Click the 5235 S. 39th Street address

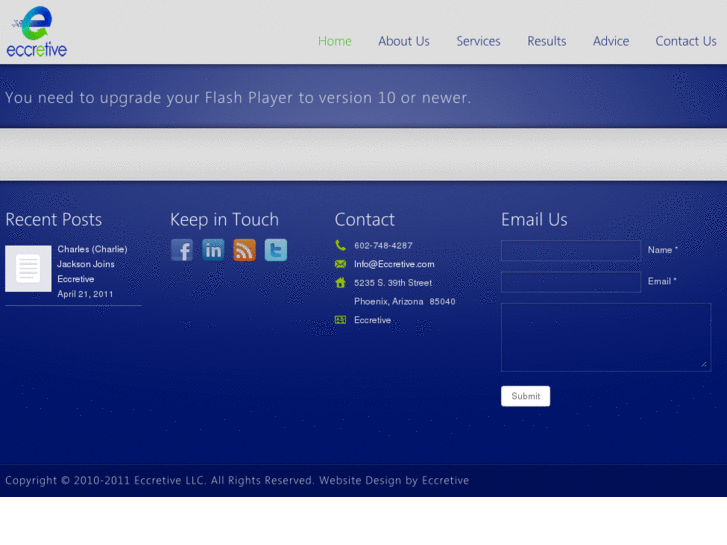[393, 282]
